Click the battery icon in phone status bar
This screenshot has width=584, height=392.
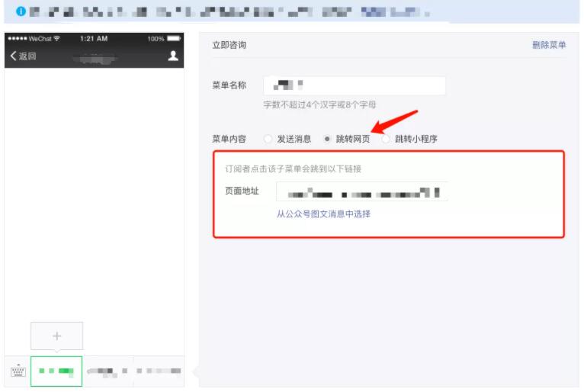[x=174, y=38]
